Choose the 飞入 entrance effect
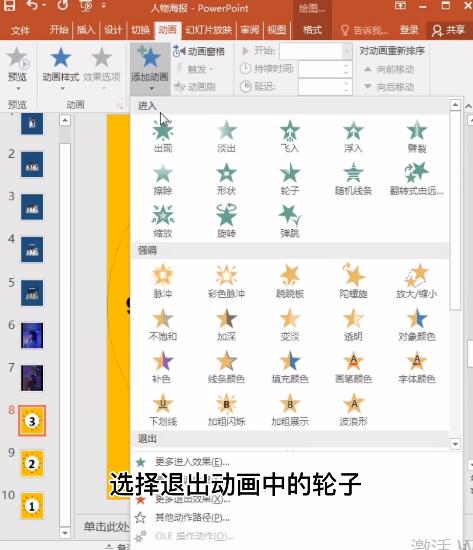The height and width of the screenshot is (550, 473). click(x=290, y=136)
